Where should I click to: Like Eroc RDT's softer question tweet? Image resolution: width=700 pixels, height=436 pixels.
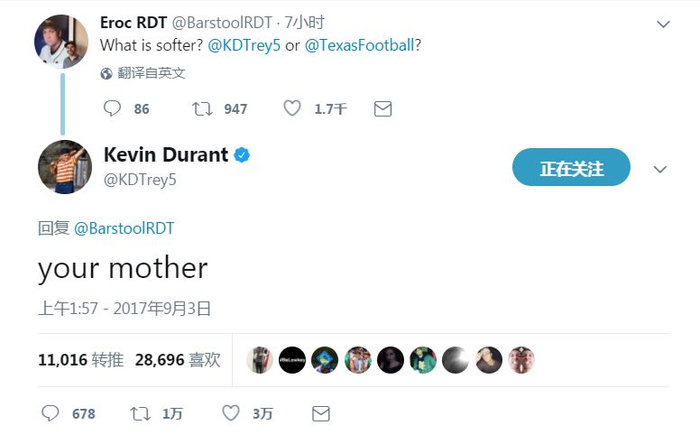point(292,108)
